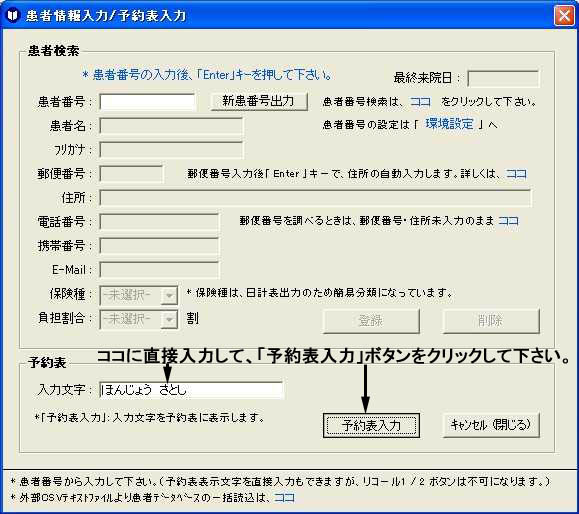Click the 住所 address field
This screenshot has height=514, width=579.
click(x=315, y=198)
